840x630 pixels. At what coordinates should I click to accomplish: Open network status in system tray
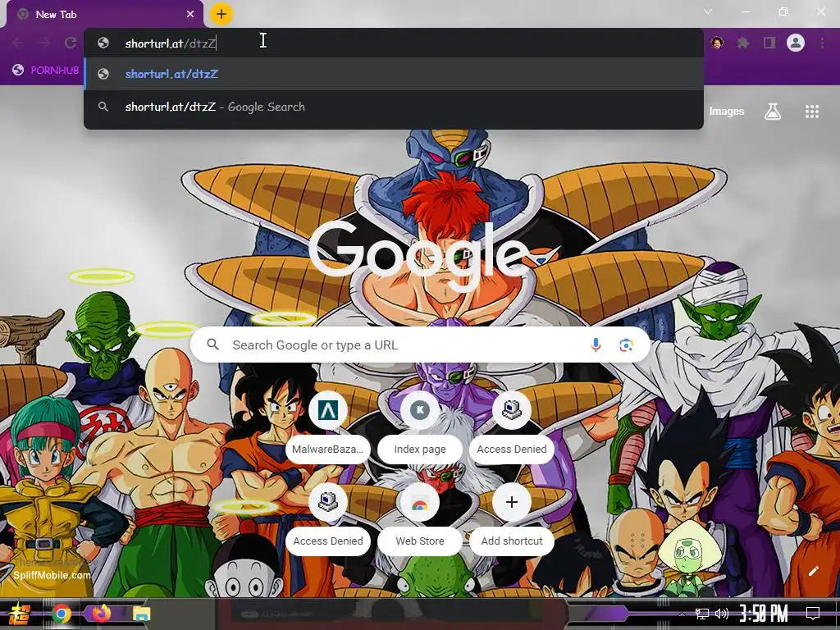tap(702, 614)
